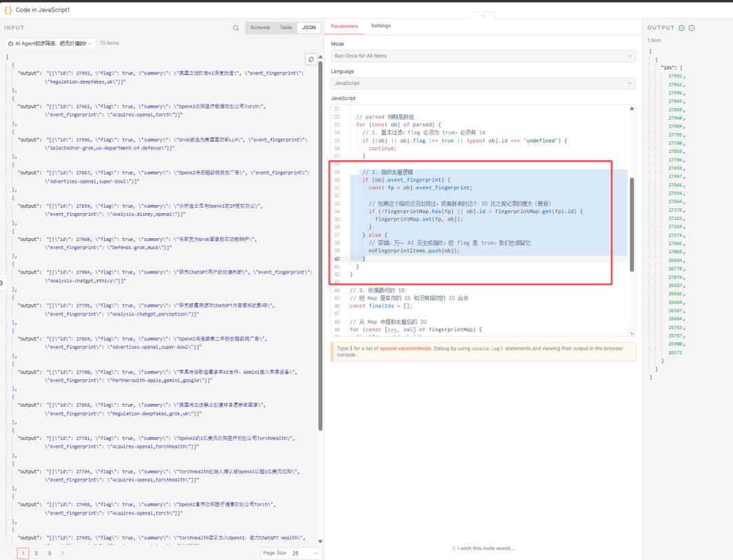This screenshot has height=560, width=733.
Task: Open the AI Agent input node selector
Action: point(50,43)
